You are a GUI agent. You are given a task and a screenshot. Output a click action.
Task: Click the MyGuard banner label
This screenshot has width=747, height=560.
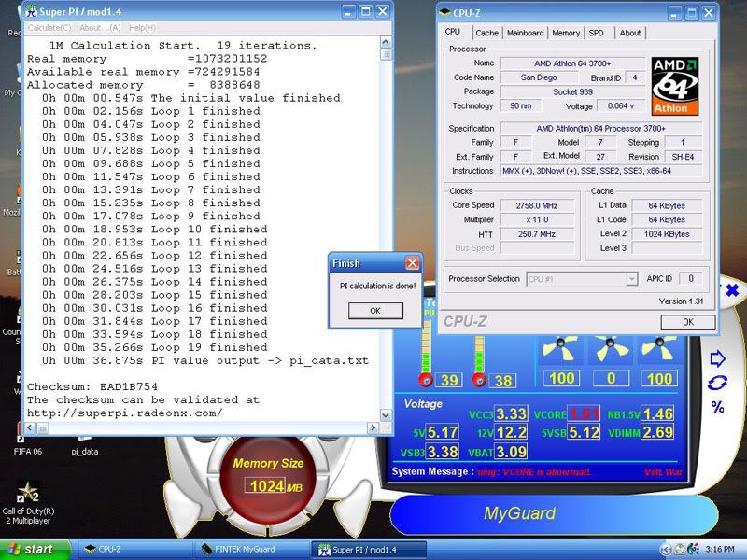[520, 512]
